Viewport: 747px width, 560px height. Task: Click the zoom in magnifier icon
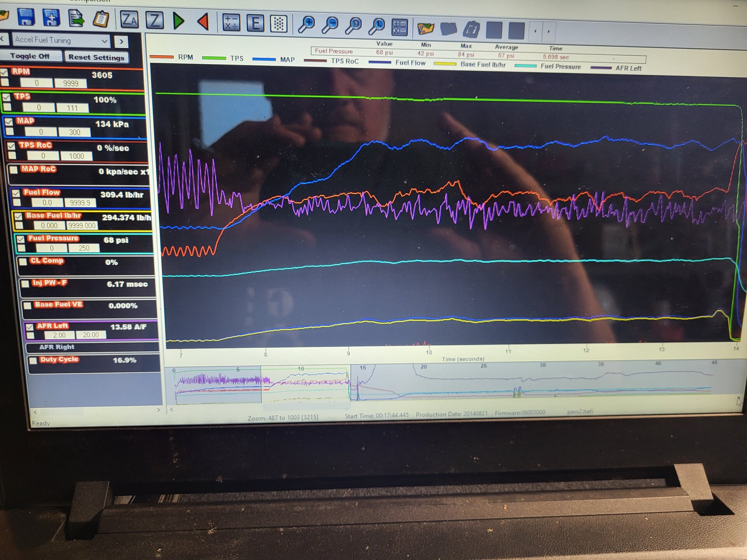307,24
